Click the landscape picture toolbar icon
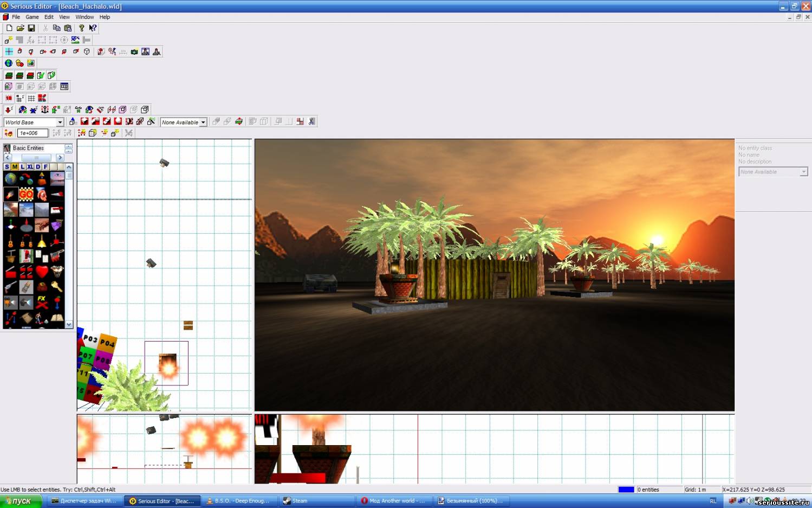Image resolution: width=812 pixels, height=508 pixels. (31, 63)
